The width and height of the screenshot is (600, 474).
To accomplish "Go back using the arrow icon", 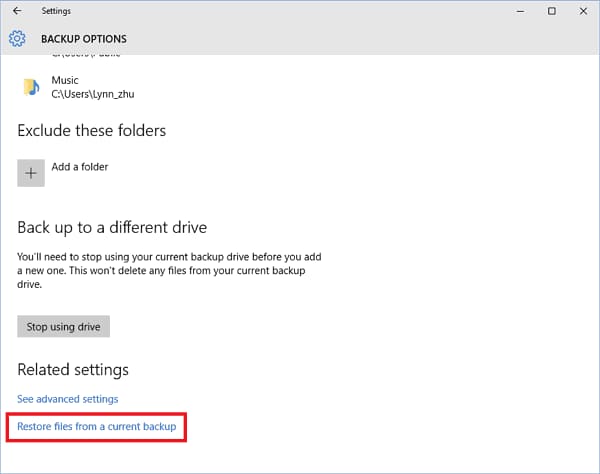I will click(17, 11).
